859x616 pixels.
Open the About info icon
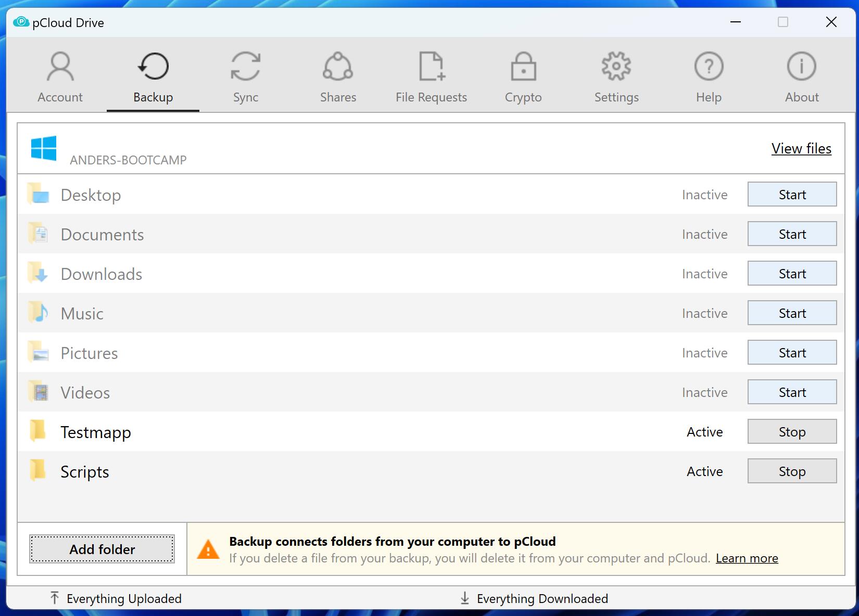801,67
